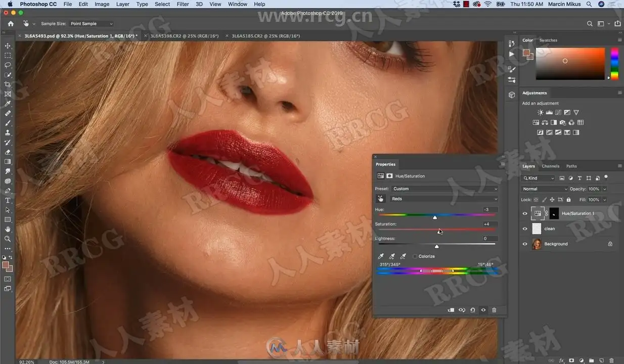Viewport: 624px width, 364px height.
Task: Open the Layers panel flyout menu
Action: 620,166
